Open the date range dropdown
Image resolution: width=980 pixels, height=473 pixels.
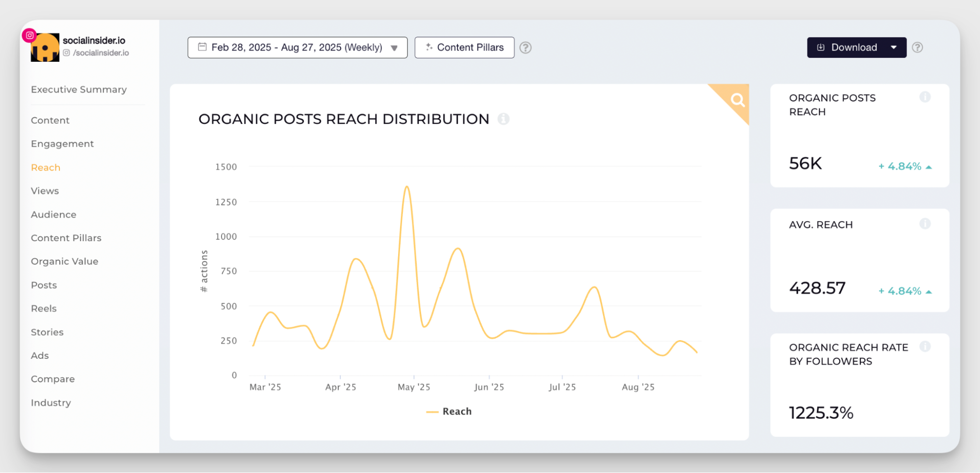[297, 48]
